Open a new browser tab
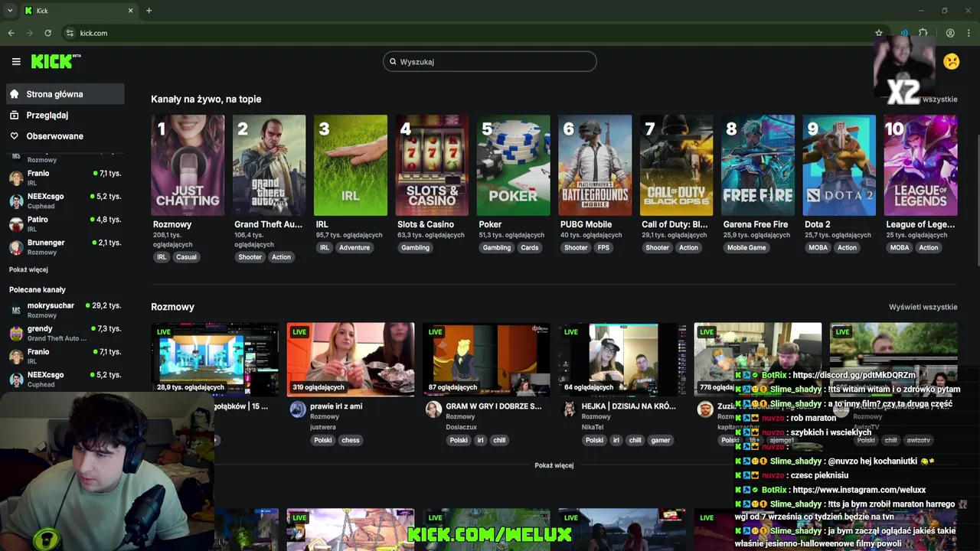980x551 pixels. click(x=149, y=11)
